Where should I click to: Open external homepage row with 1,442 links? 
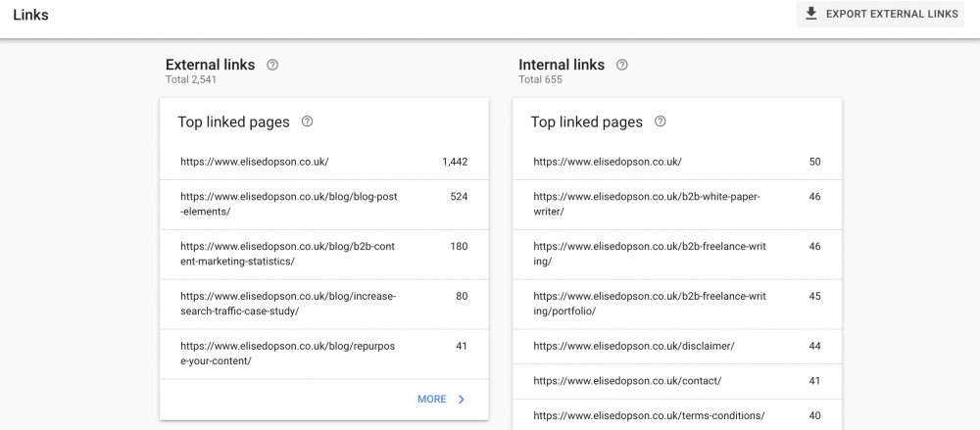pyautogui.click(x=323, y=161)
